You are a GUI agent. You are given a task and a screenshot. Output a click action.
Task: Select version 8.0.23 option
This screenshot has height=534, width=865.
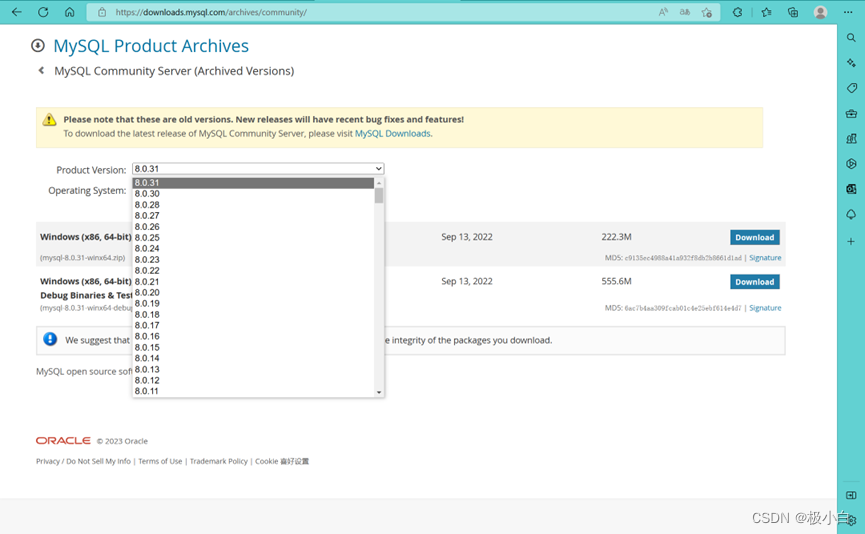tap(253, 259)
